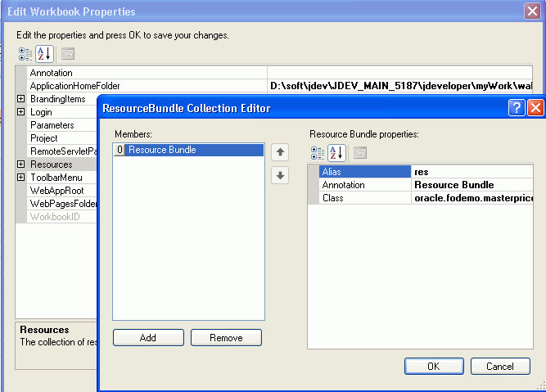The image size is (546, 392).
Task: Click the ApplicationHomeFolder path value
Action: 400,86
